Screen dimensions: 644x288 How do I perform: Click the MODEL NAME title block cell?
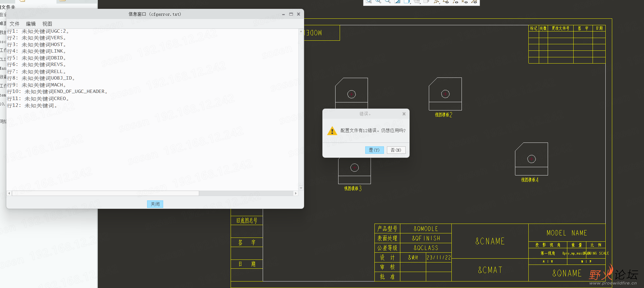click(x=567, y=233)
